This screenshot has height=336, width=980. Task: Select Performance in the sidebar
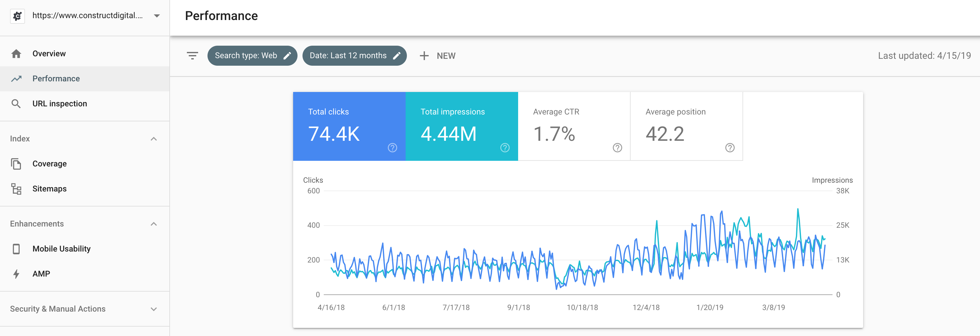click(x=56, y=79)
